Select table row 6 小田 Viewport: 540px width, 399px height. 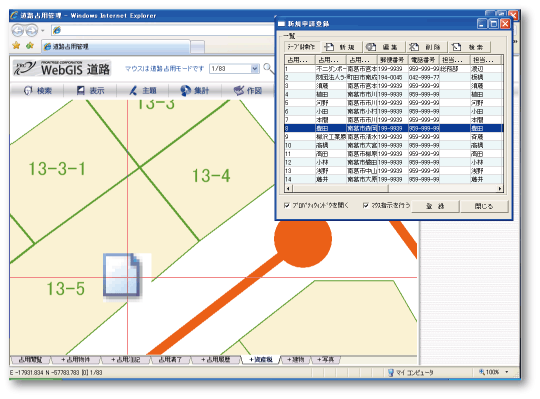point(394,111)
